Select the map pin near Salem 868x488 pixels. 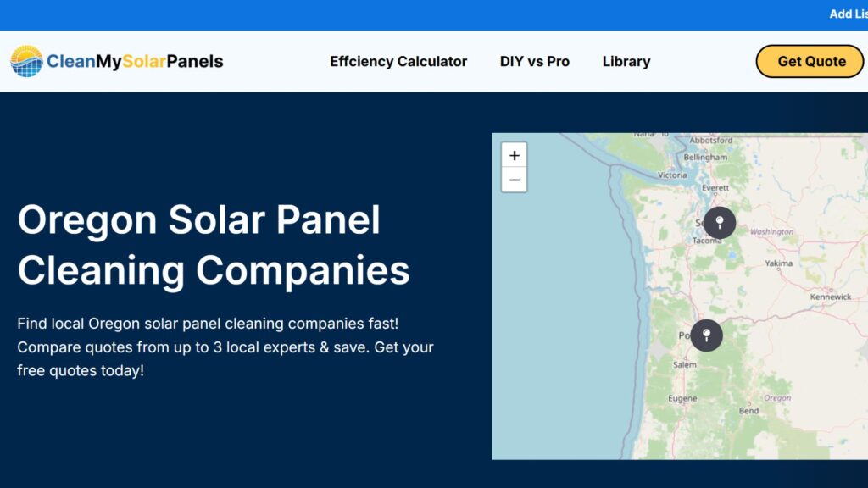[706, 335]
